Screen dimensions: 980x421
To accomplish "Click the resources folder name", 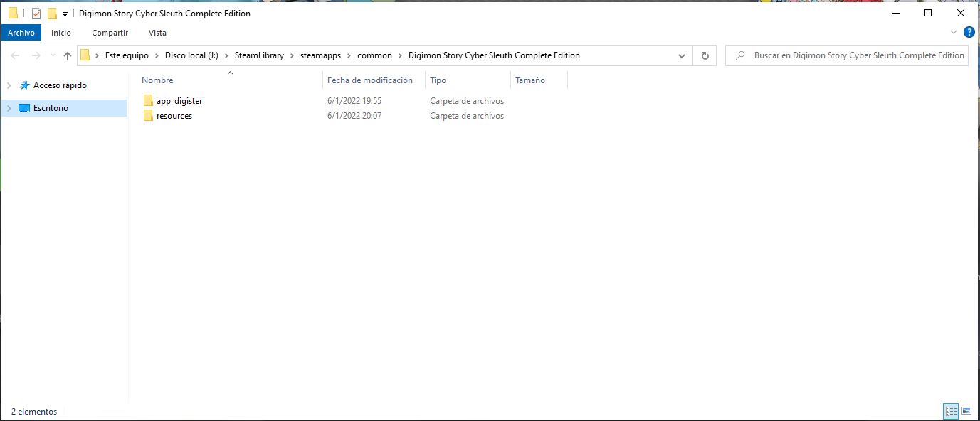I will coord(174,116).
